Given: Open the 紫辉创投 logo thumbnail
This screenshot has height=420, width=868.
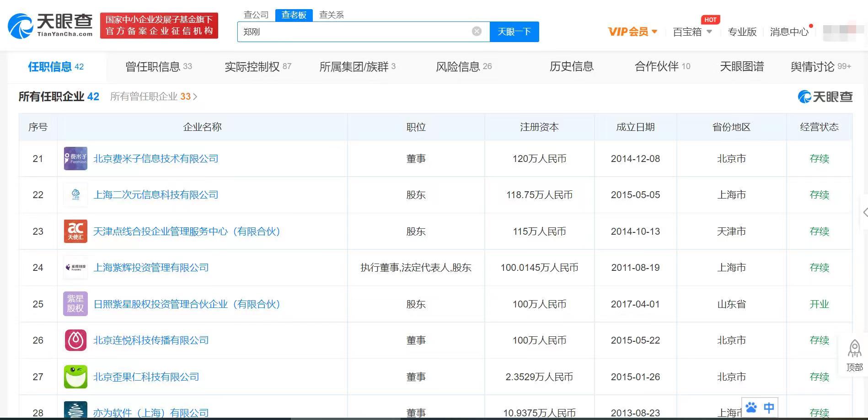Looking at the screenshot, I should tap(75, 268).
